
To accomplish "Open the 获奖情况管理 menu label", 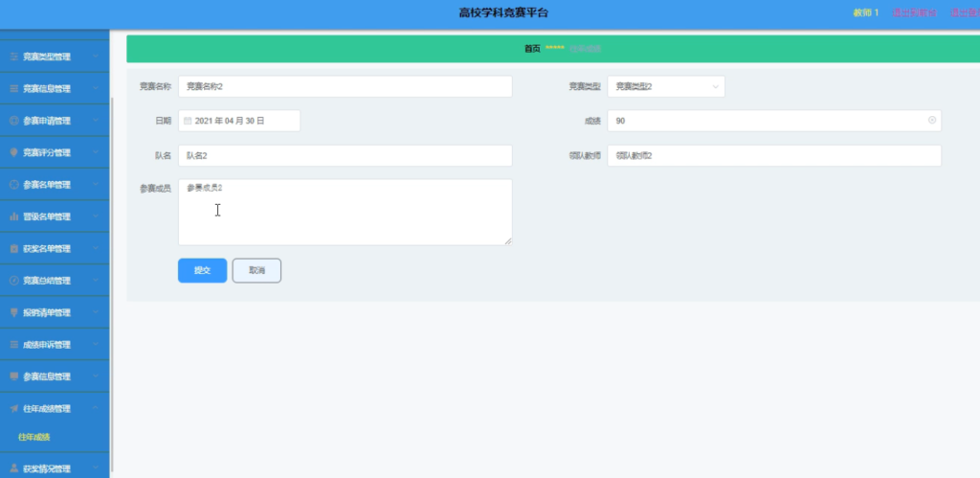I will 47,468.
